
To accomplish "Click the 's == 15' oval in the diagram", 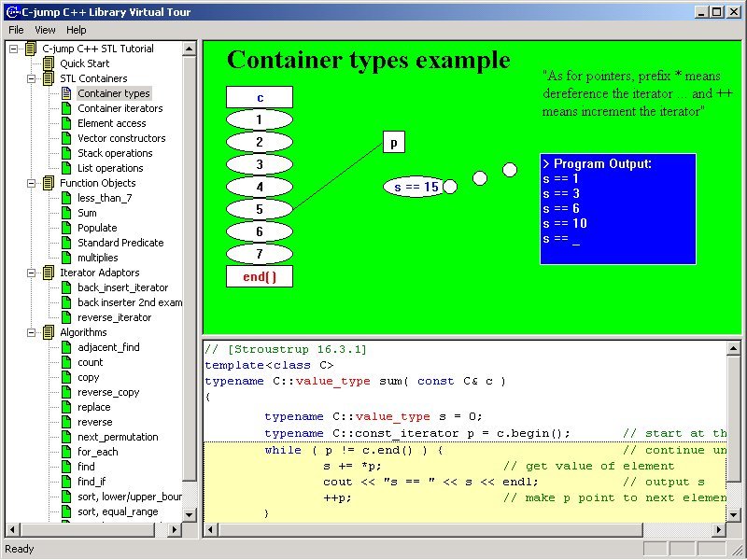I will tap(414, 187).
